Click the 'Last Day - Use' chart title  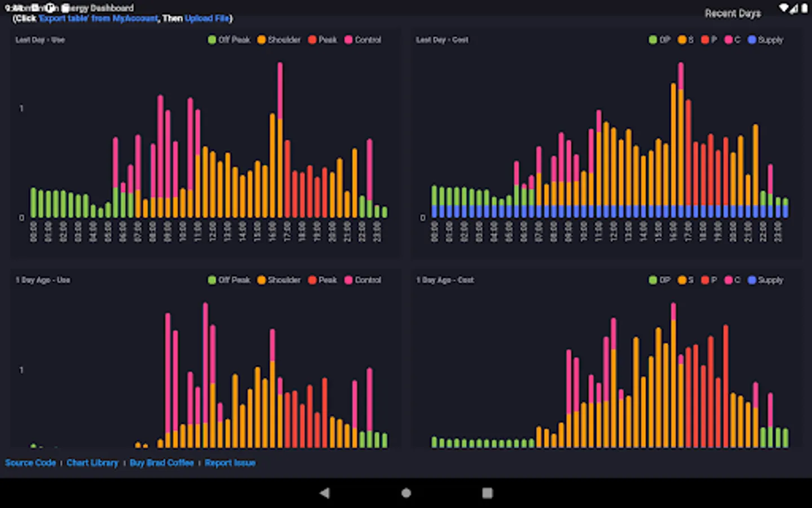(x=40, y=40)
